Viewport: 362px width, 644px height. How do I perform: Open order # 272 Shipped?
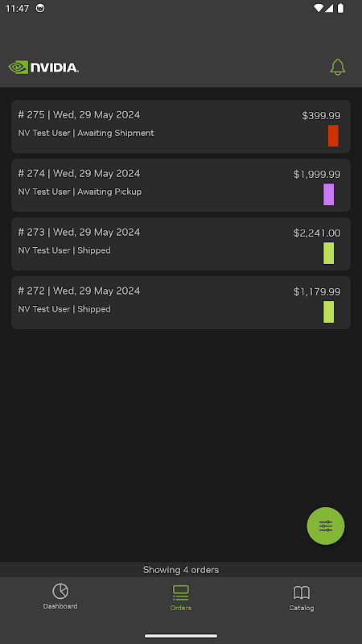click(x=181, y=303)
